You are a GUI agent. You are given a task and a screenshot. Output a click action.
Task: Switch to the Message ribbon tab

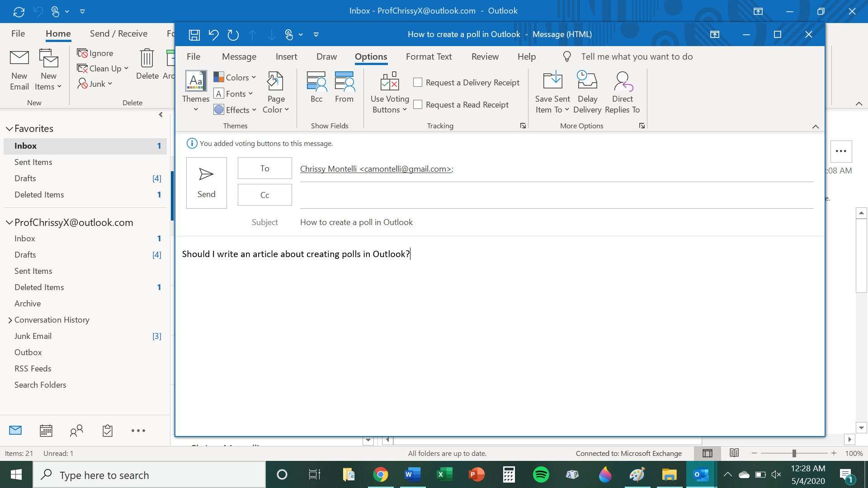tap(238, 56)
